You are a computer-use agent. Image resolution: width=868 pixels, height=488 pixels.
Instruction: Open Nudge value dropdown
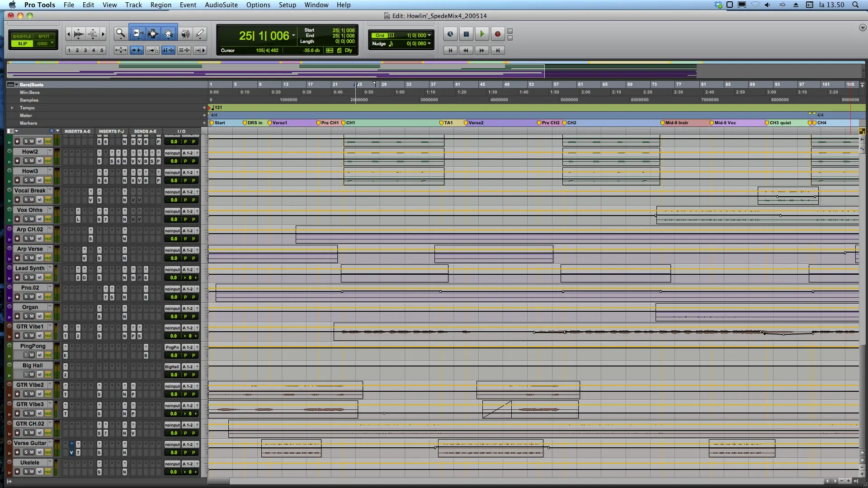(429, 44)
